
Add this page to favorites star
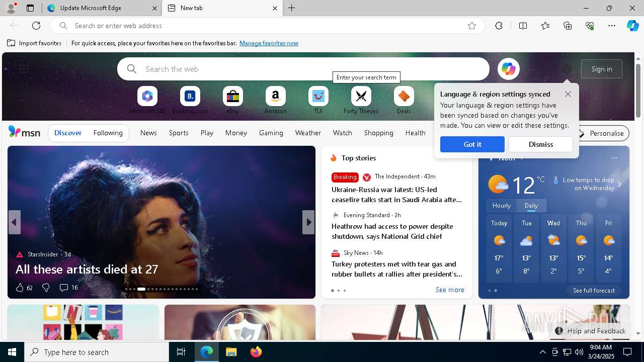click(x=471, y=26)
